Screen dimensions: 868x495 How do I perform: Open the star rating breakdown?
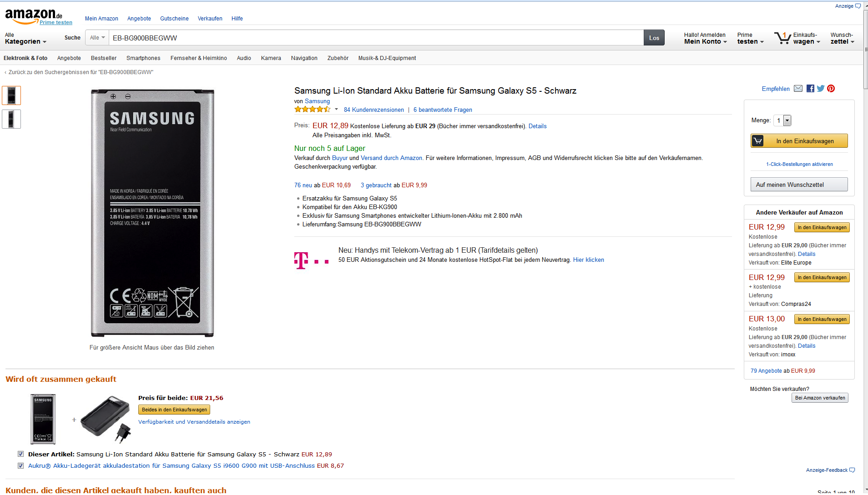point(336,110)
